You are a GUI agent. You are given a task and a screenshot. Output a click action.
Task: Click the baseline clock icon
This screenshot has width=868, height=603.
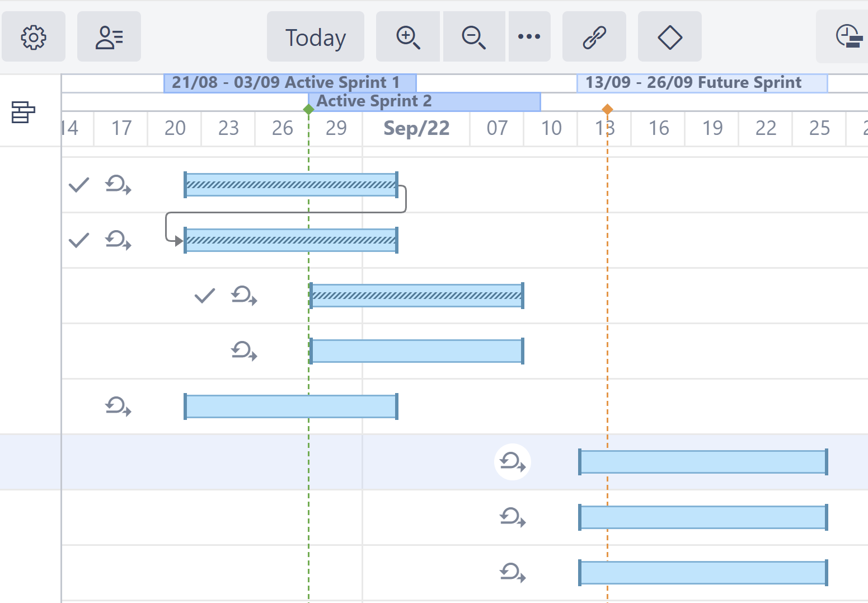click(848, 38)
